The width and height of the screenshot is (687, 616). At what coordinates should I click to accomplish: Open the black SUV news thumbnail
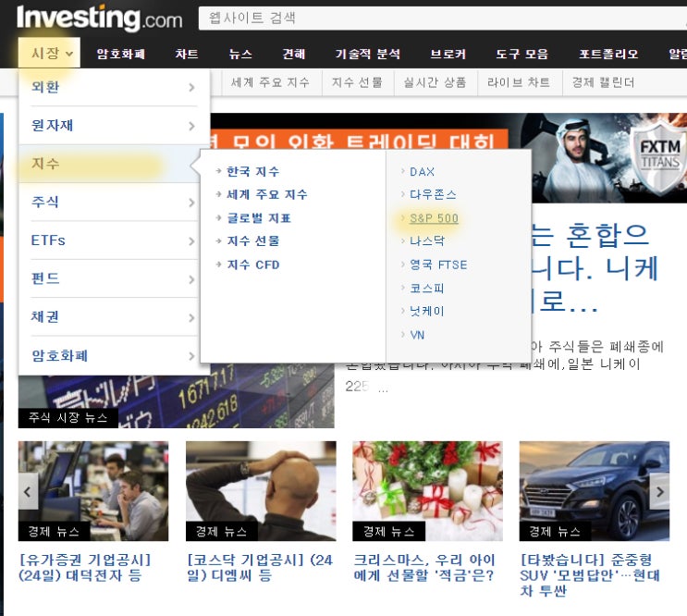[x=595, y=491]
